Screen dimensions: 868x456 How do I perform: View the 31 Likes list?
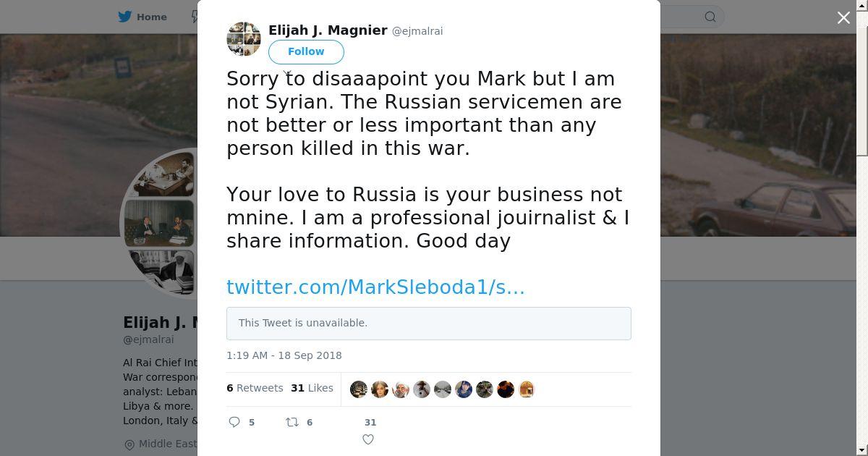pos(312,388)
